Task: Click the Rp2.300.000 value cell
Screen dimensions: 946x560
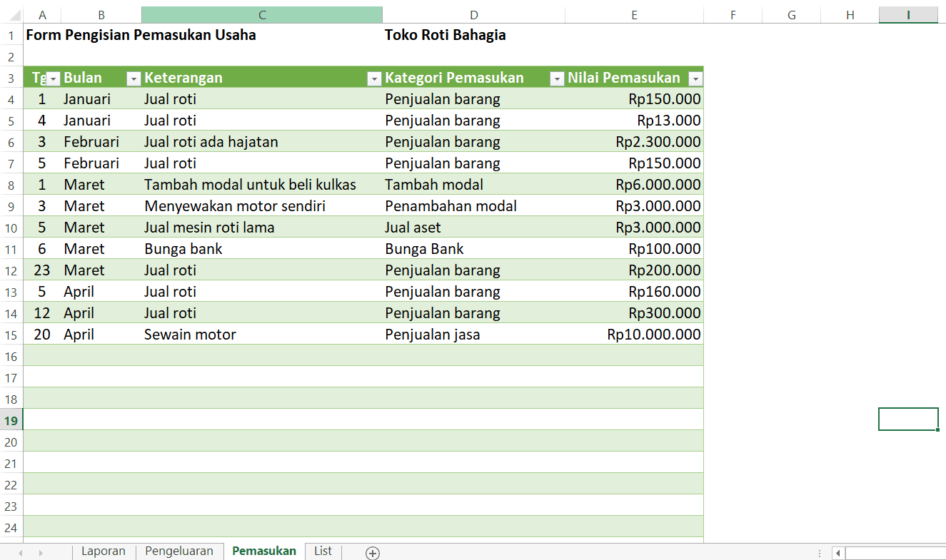Action: pos(634,142)
